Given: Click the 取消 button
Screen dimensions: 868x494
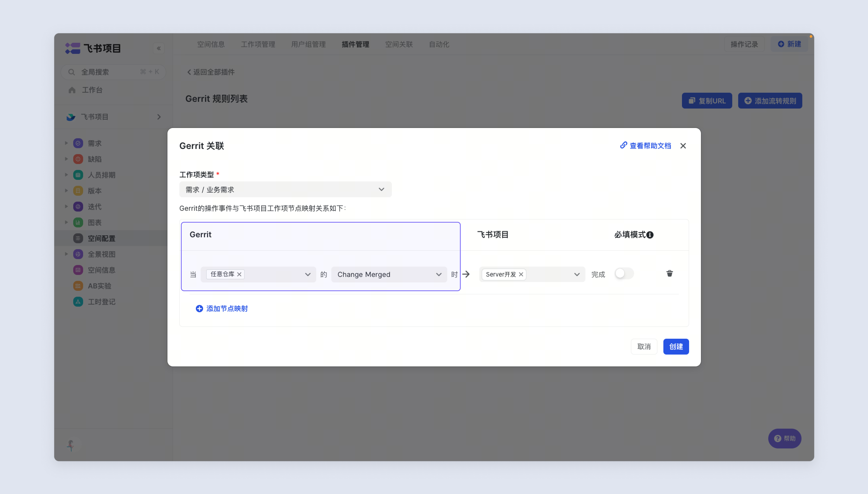Looking at the screenshot, I should click(x=644, y=346).
